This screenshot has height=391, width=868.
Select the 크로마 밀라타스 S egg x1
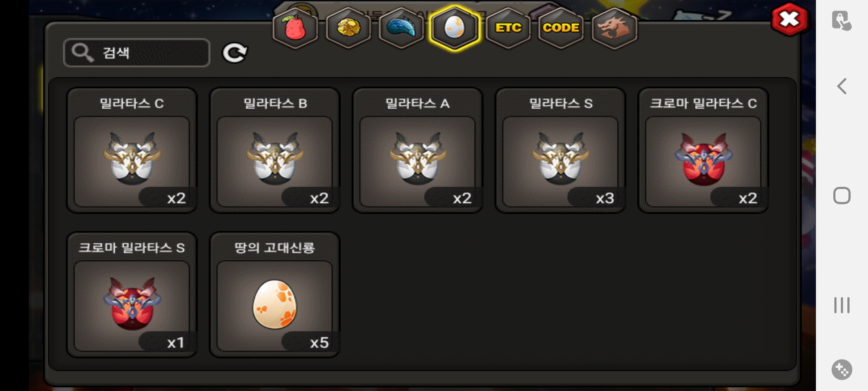[x=132, y=295]
